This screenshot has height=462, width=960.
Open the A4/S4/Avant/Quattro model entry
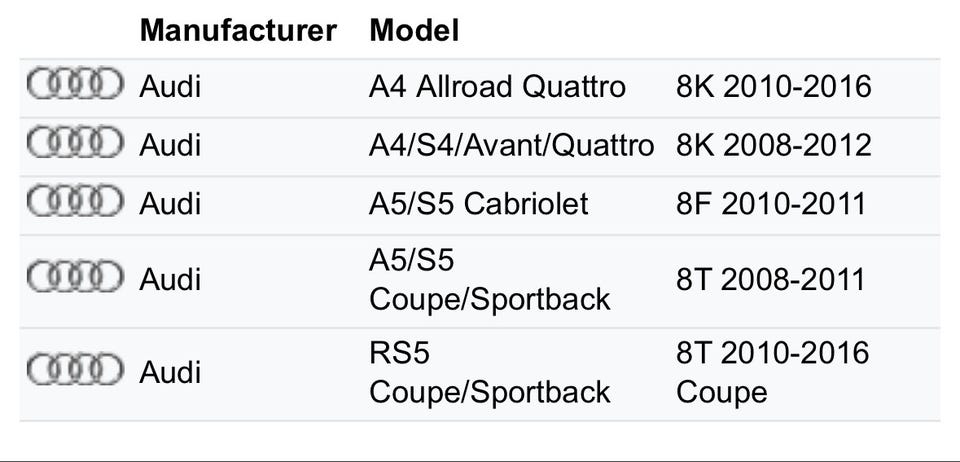[x=511, y=145]
